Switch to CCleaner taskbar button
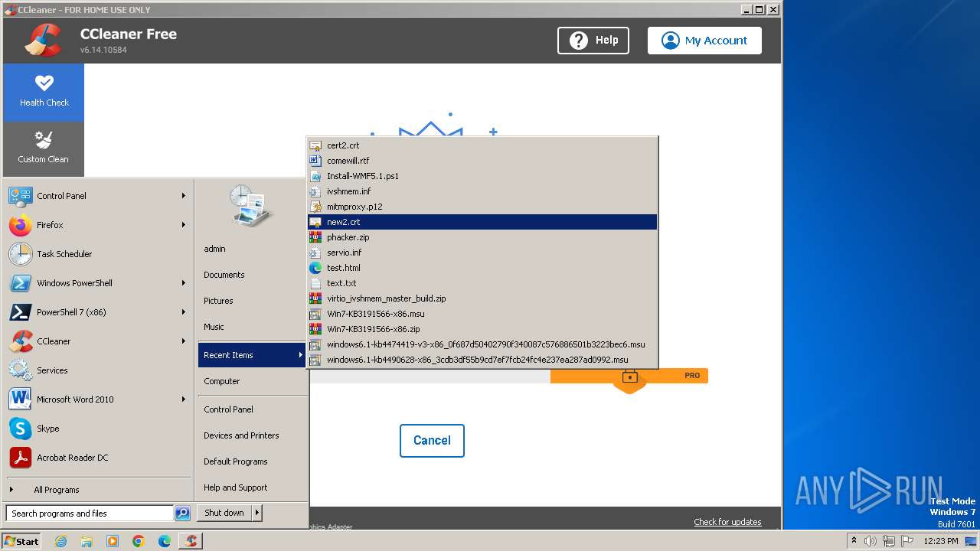 [x=191, y=541]
